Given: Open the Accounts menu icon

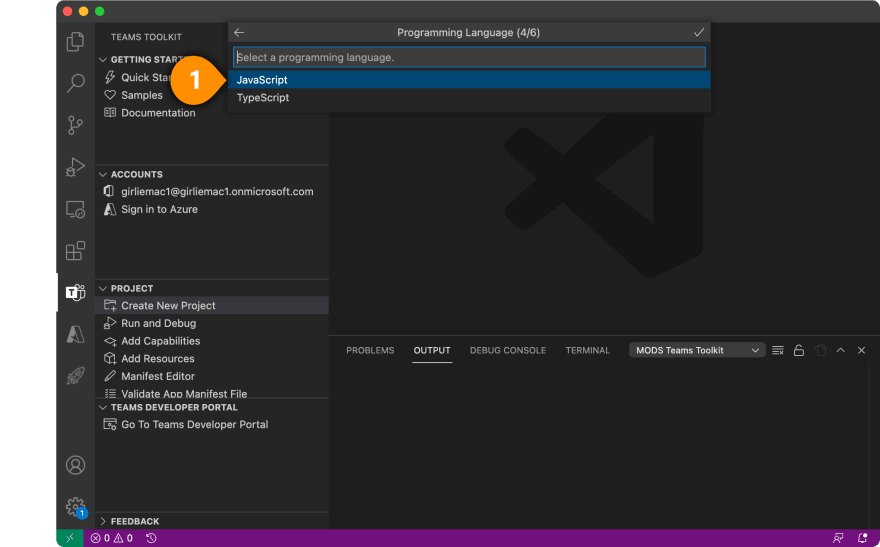Looking at the screenshot, I should tap(75, 465).
